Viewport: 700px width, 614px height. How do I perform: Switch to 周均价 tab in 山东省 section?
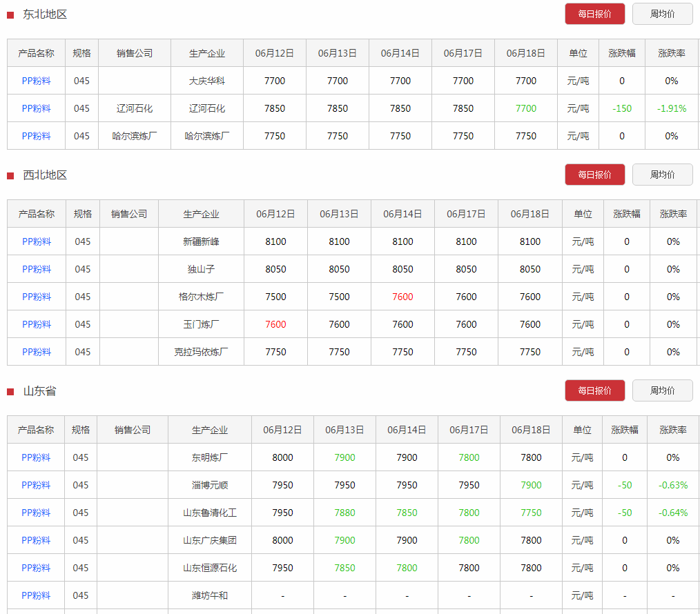663,390
